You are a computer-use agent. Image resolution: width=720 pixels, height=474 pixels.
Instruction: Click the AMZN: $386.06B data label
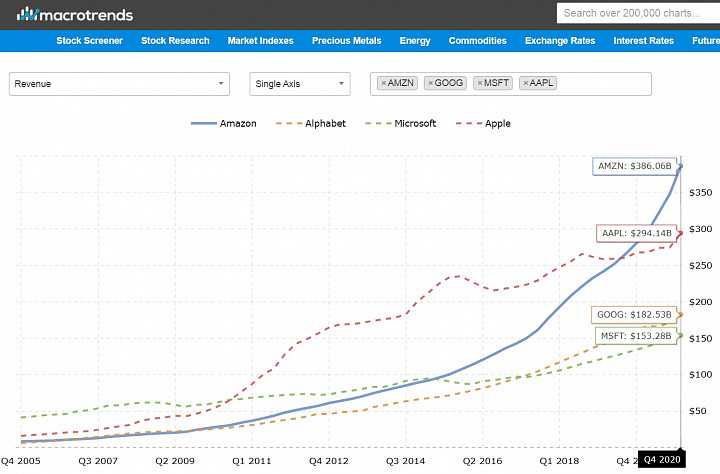coord(635,166)
